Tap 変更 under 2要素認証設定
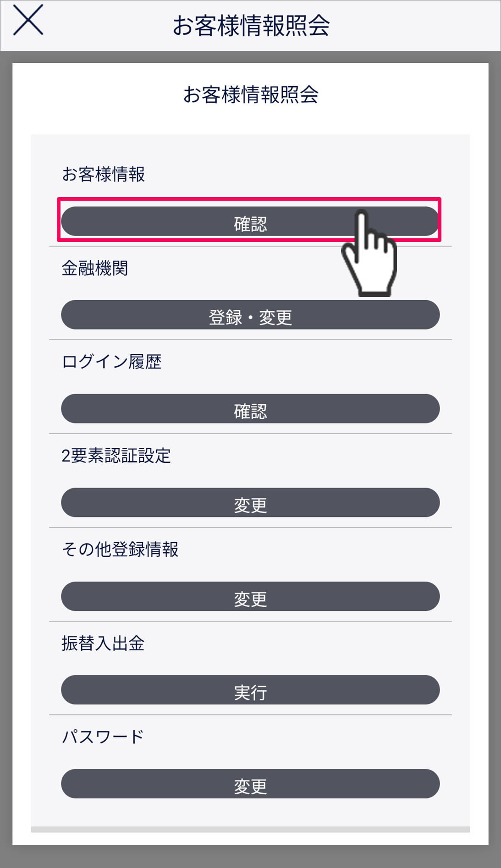Image resolution: width=501 pixels, height=868 pixels. tap(250, 503)
